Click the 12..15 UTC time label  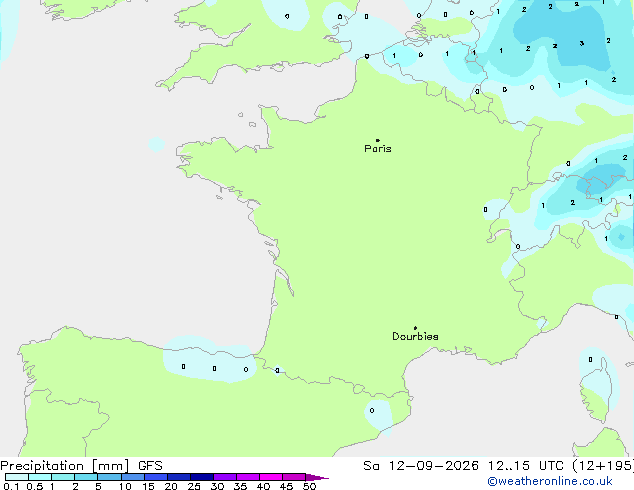point(509,466)
